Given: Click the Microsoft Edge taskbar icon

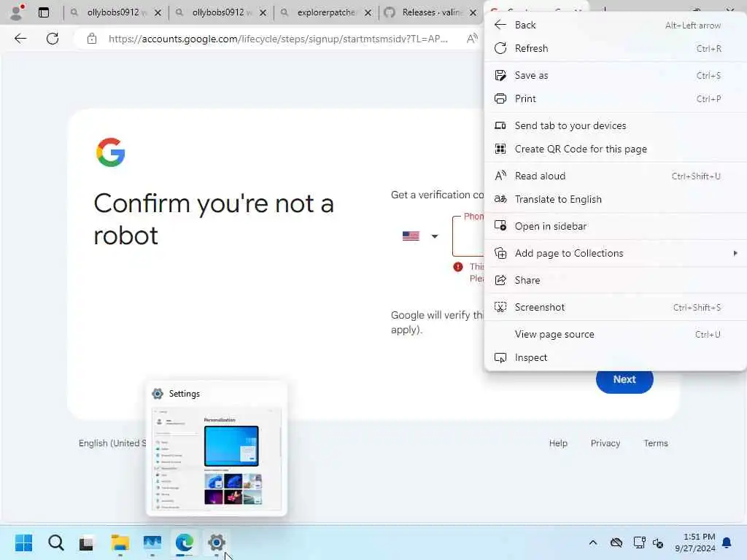Looking at the screenshot, I should [x=184, y=542].
